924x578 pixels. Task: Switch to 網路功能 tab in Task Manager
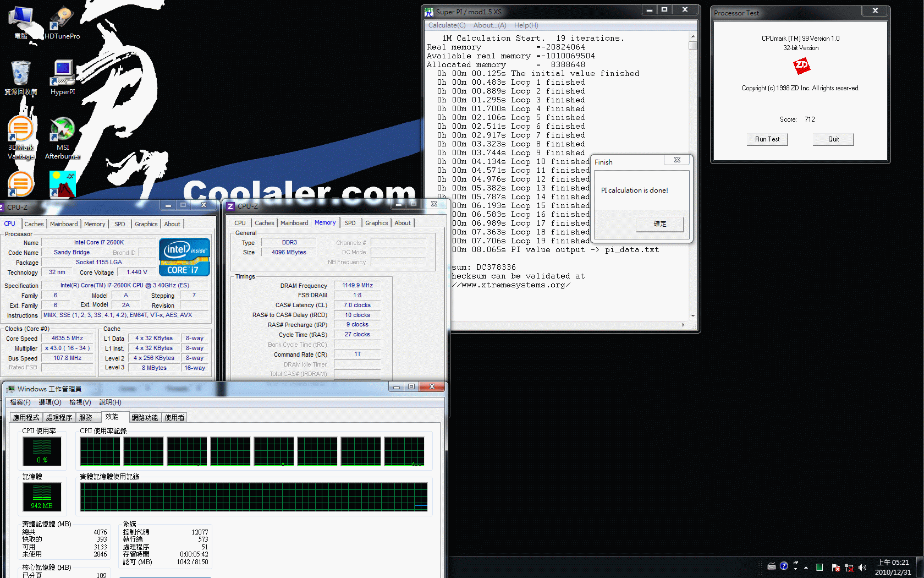145,418
